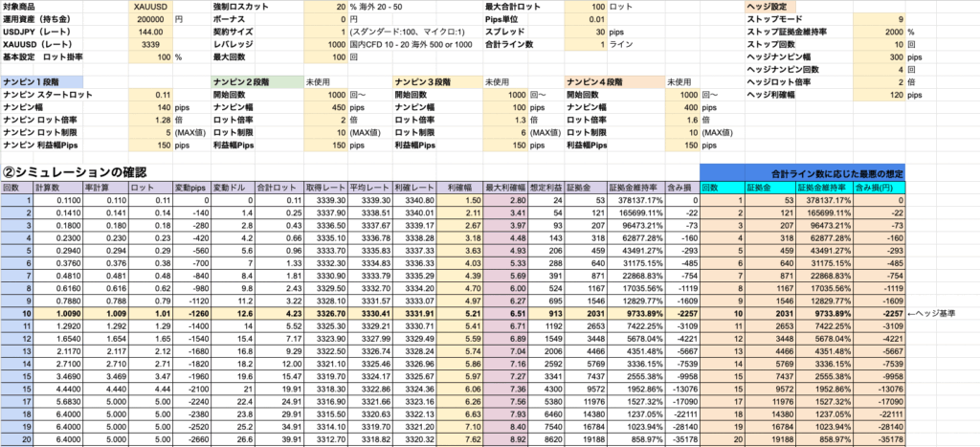Select the ヘッジ設定 header cell
The width and height of the screenshot is (980, 447).
point(770,7)
